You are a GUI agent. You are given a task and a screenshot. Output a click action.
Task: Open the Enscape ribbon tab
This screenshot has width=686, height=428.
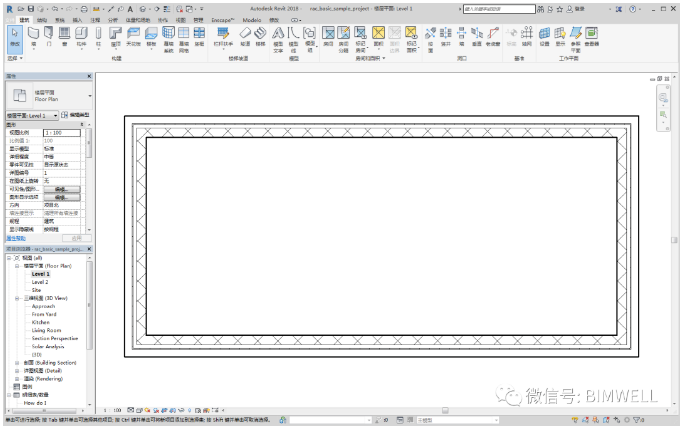[221, 19]
